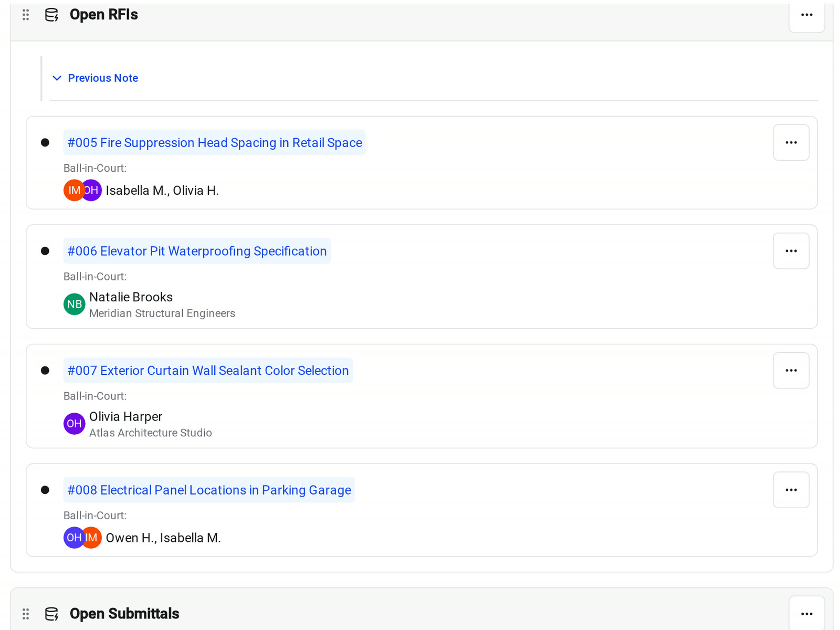Screen dimensions: 840x630
Task: Click the drag handle beside Open Submittals
Action: tap(25, 614)
